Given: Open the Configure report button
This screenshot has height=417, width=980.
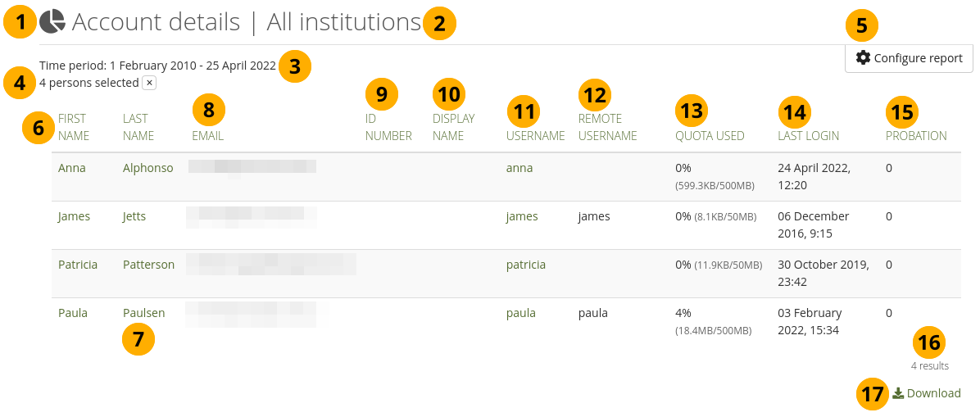Looking at the screenshot, I should click(909, 58).
